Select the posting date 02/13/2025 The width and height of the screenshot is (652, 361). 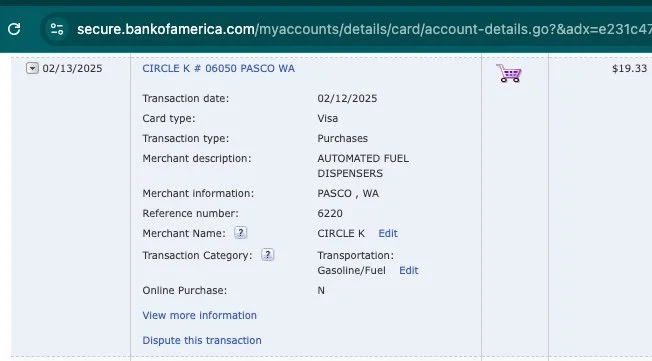point(72,68)
